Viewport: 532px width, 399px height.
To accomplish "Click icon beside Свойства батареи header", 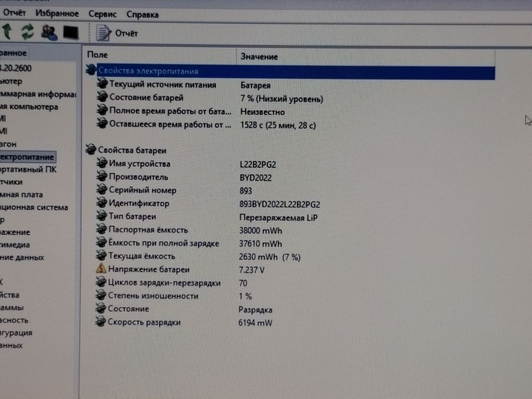I will (91, 149).
